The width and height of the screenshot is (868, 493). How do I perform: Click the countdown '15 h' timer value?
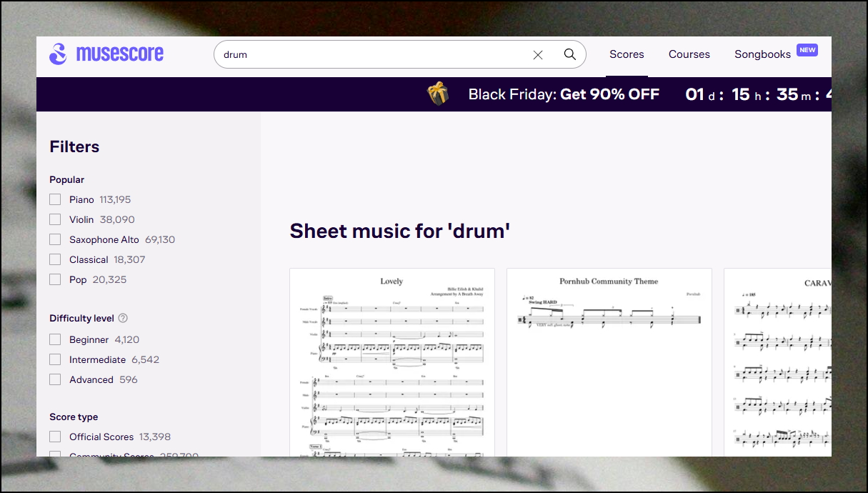(747, 94)
